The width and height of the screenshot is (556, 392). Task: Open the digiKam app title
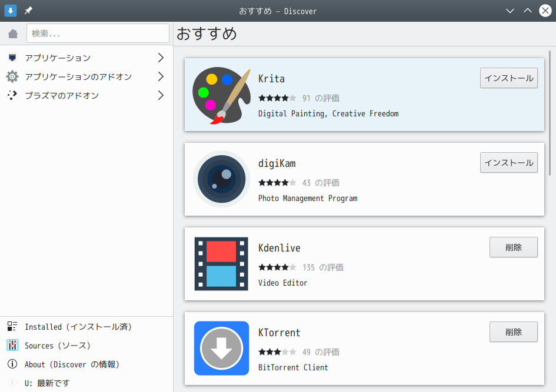(x=277, y=163)
